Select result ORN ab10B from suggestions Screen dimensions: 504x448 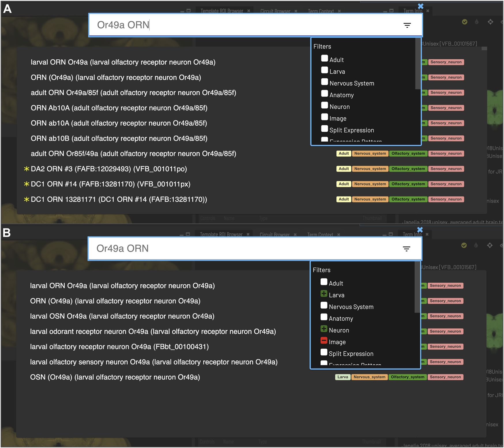pyautogui.click(x=119, y=139)
